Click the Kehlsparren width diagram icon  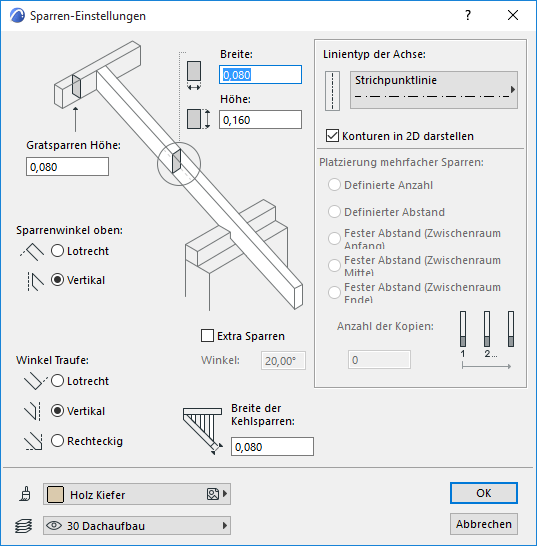(203, 431)
